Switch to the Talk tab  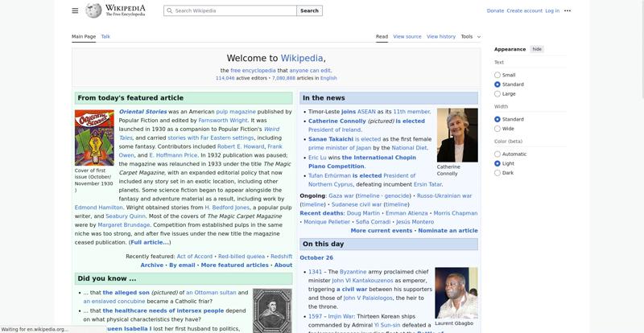[x=105, y=36]
